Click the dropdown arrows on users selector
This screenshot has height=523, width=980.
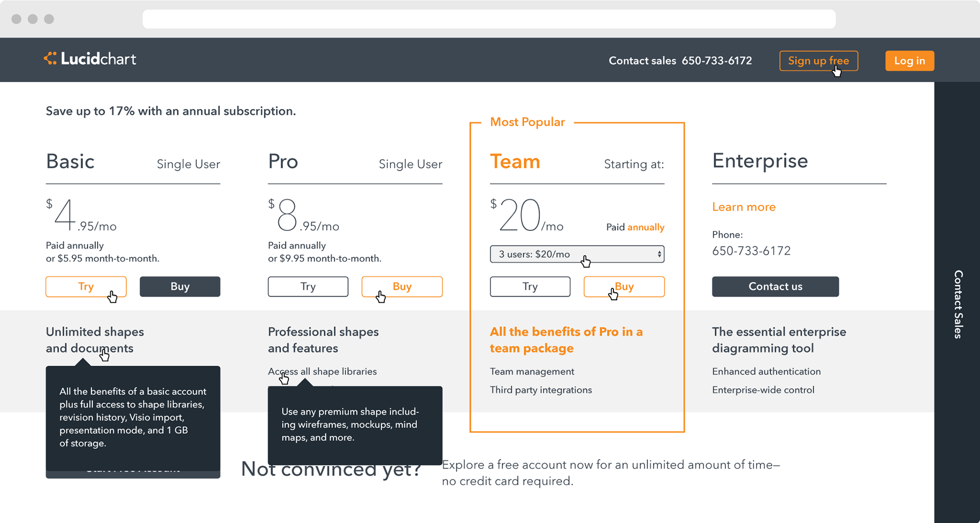tap(659, 254)
